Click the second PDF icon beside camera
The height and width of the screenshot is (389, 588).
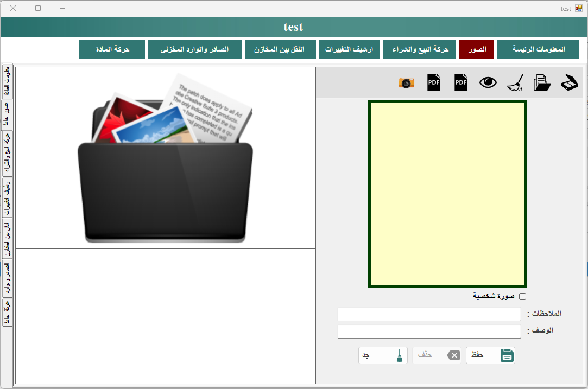pos(434,82)
